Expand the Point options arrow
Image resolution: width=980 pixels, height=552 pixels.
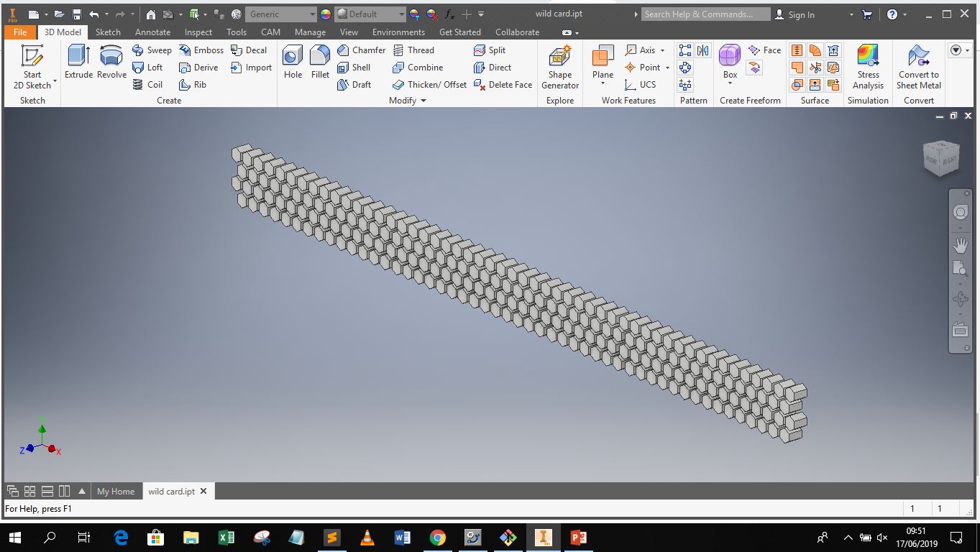click(x=667, y=68)
